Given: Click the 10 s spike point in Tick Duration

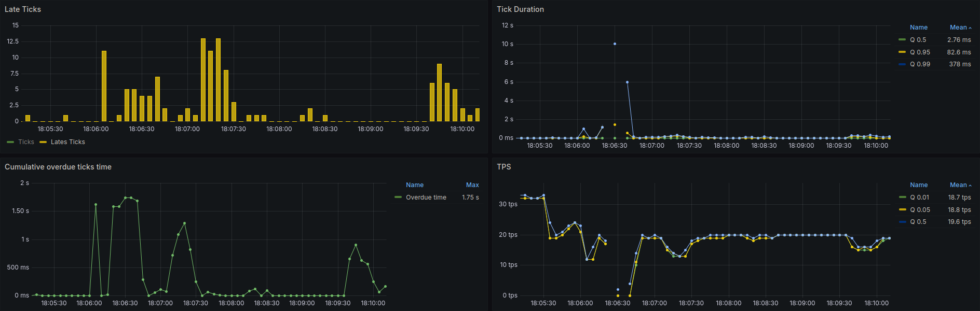Looking at the screenshot, I should 615,44.
